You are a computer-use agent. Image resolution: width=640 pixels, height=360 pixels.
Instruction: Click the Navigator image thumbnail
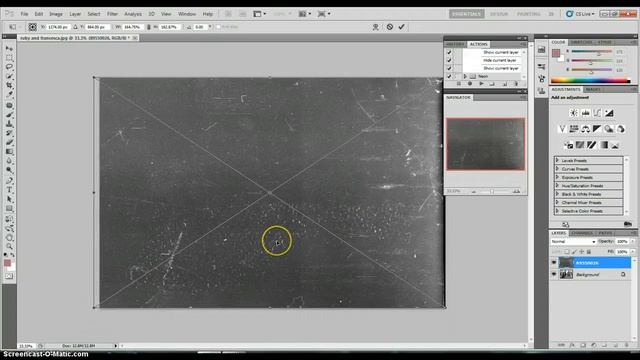tap(486, 144)
